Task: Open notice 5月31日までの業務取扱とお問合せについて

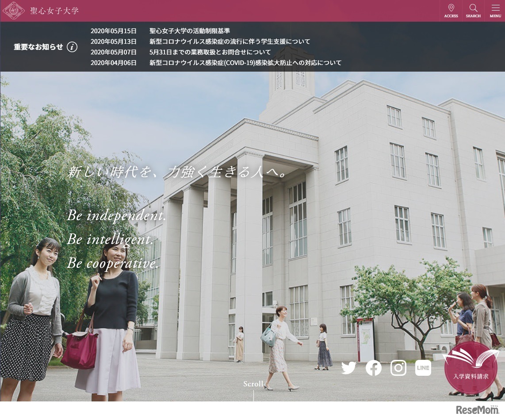Action: point(210,52)
